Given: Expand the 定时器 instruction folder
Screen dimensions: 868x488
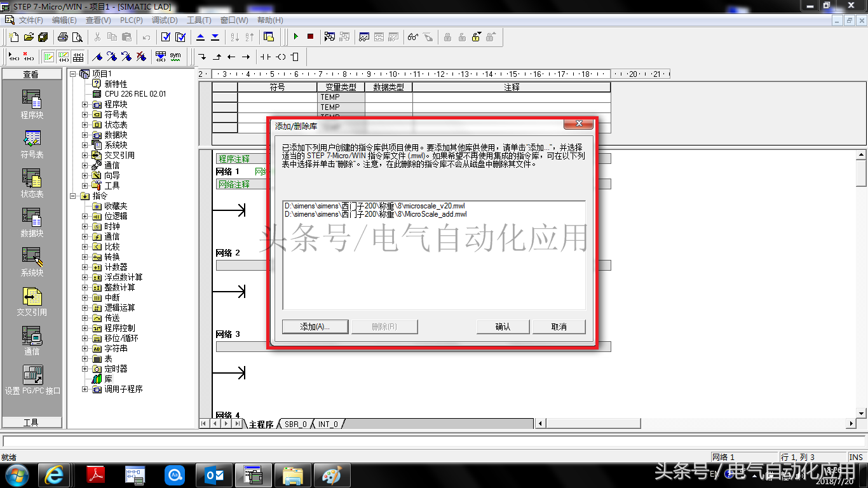Looking at the screenshot, I should [85, 369].
